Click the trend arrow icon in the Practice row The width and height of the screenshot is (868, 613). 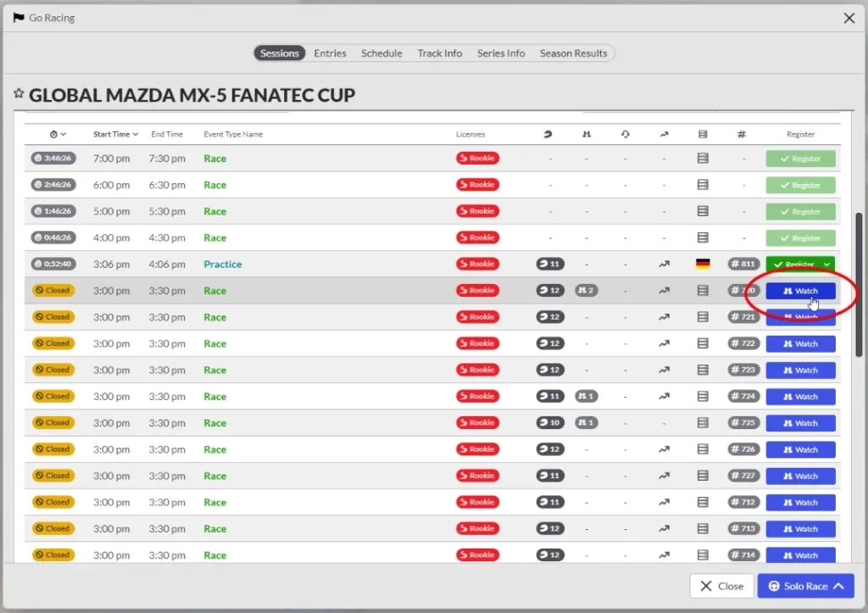pos(664,265)
